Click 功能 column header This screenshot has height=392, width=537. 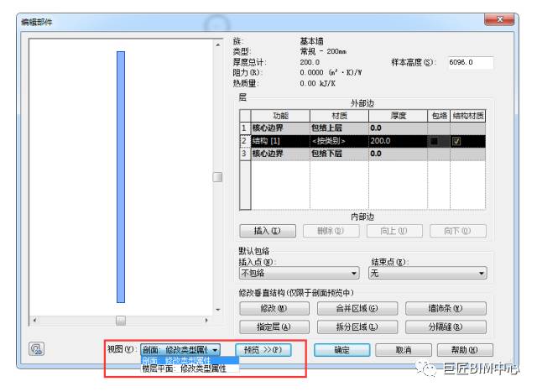280,116
